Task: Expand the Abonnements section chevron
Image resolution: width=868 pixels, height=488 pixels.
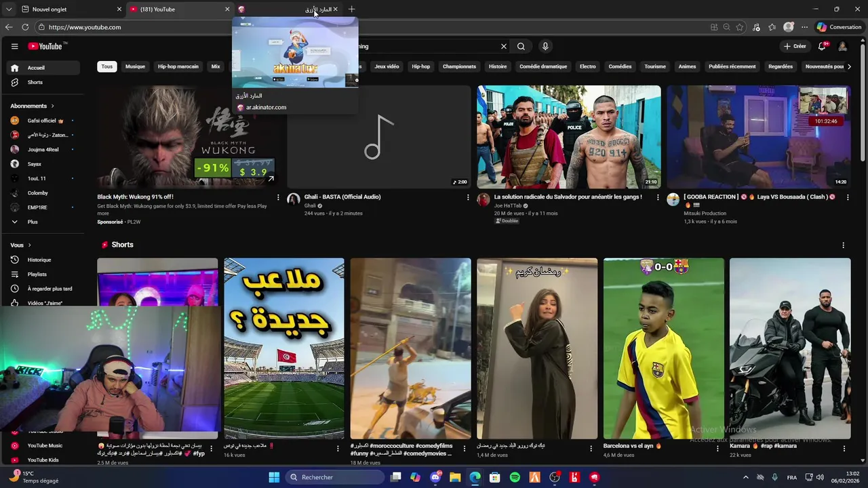Action: (x=52, y=106)
